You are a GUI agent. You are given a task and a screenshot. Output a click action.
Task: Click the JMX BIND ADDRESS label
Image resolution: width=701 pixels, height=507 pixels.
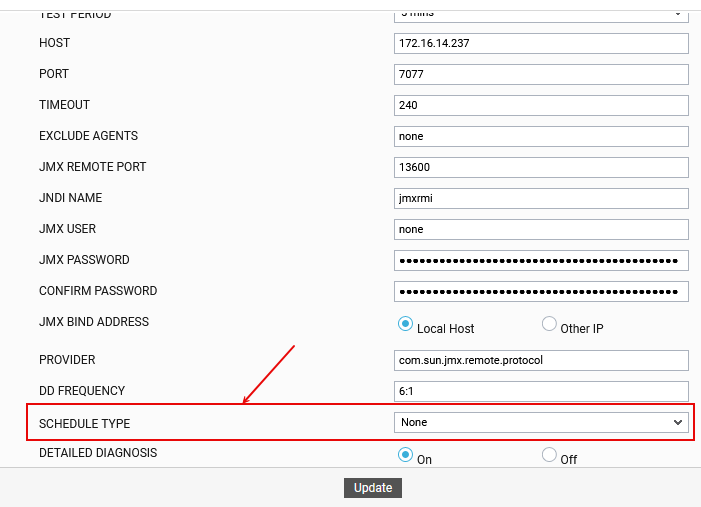click(94, 322)
